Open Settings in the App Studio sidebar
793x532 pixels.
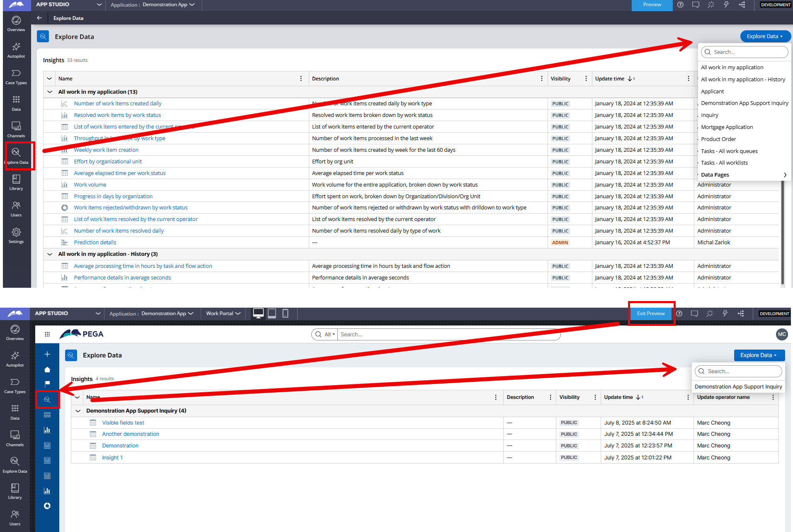16,236
